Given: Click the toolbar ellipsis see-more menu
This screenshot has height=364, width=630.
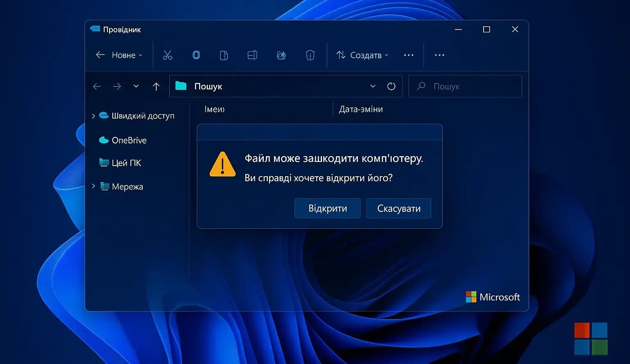Looking at the screenshot, I should coord(409,55).
